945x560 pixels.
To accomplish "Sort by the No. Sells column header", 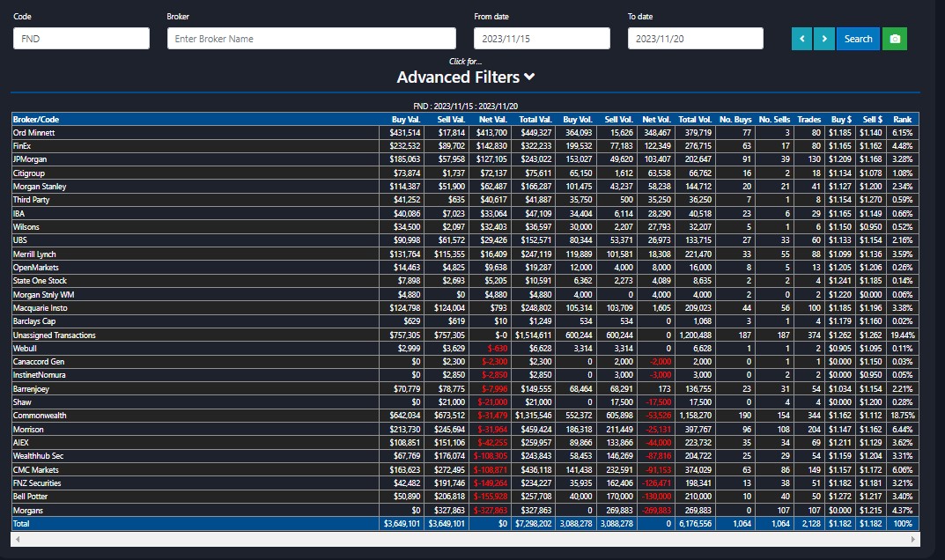I will pyautogui.click(x=774, y=120).
